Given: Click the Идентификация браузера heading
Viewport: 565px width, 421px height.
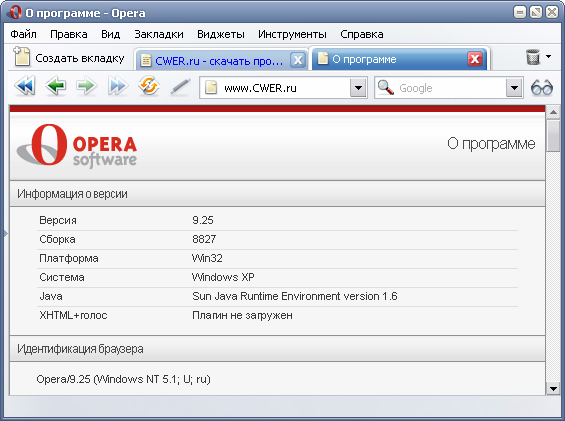Looking at the screenshot, I should pyautogui.click(x=80, y=349).
